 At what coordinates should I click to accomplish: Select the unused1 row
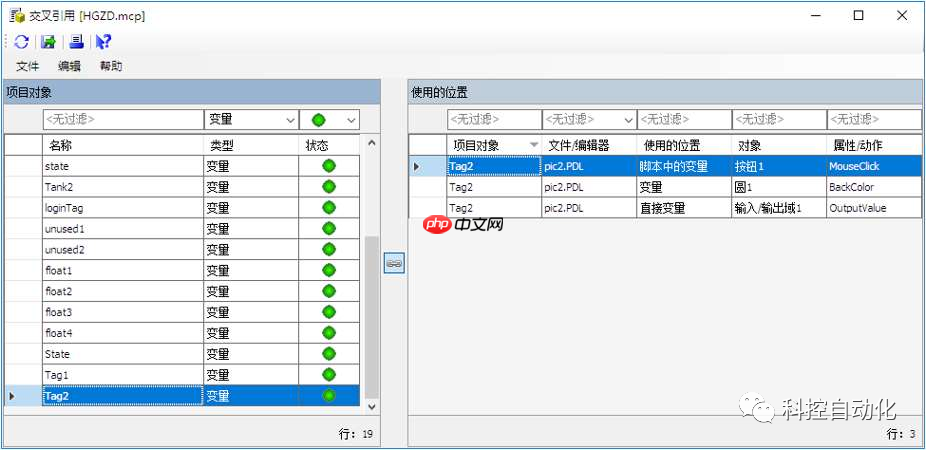click(182, 229)
